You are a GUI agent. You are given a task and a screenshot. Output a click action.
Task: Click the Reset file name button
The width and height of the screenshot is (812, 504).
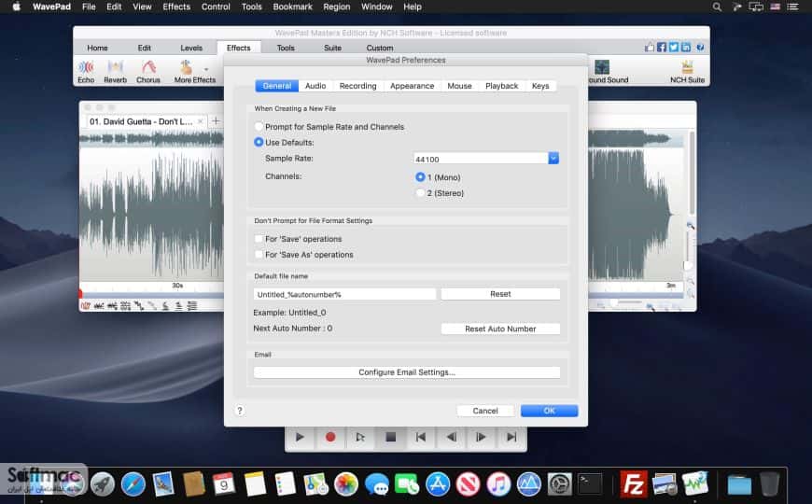tap(500, 294)
